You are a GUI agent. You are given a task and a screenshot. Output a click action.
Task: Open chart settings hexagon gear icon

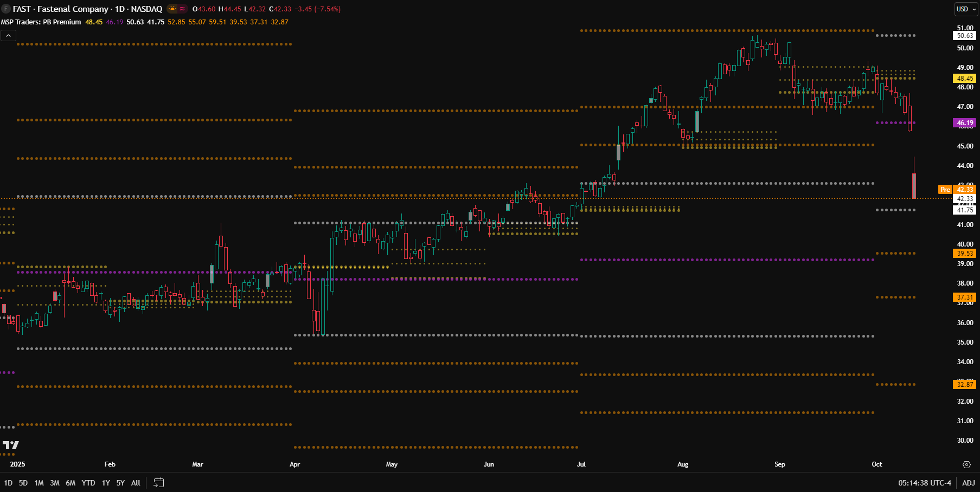pyautogui.click(x=966, y=464)
